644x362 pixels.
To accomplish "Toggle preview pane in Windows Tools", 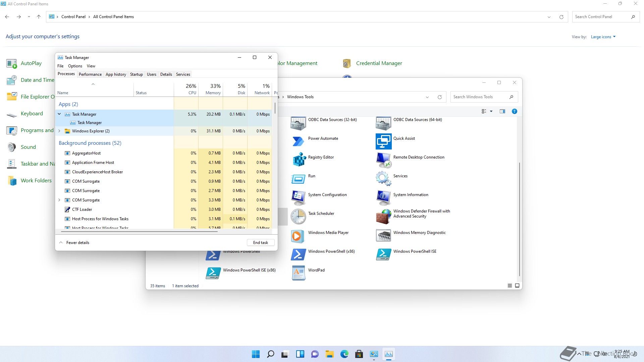I will pyautogui.click(x=502, y=111).
